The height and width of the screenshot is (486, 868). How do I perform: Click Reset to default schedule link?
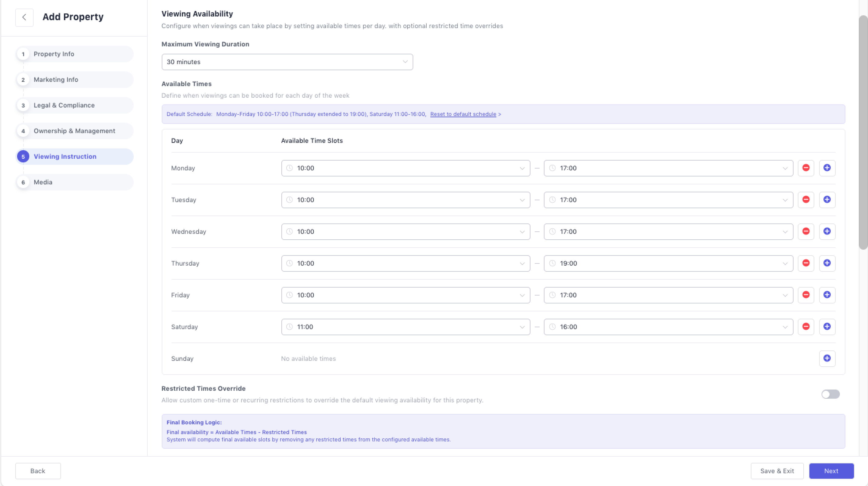pos(463,114)
